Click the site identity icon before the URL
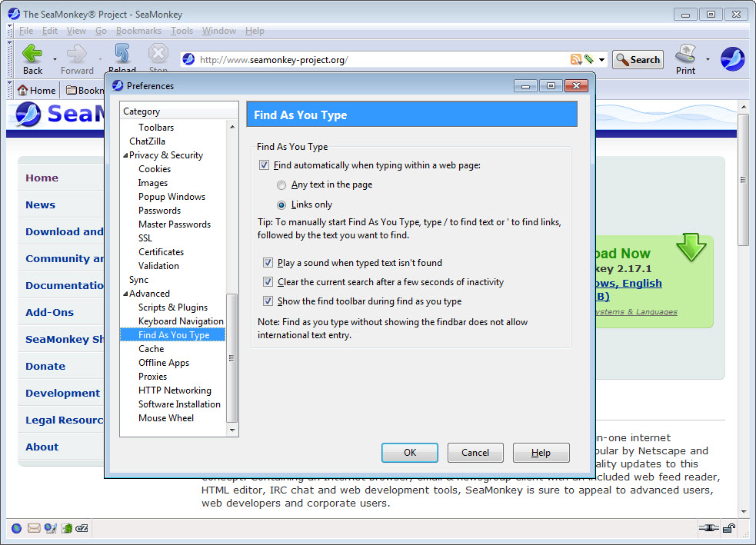Screen dimensions: 756x545 (x=188, y=59)
